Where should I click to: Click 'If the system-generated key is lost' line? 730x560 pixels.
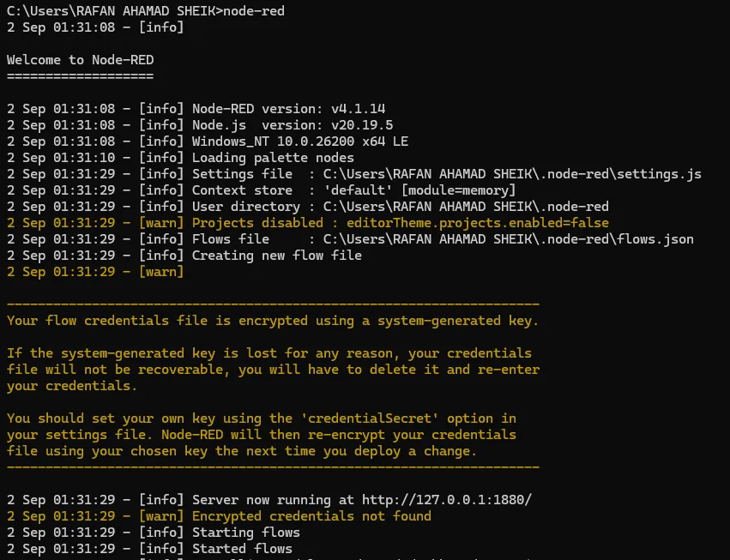[269, 353]
